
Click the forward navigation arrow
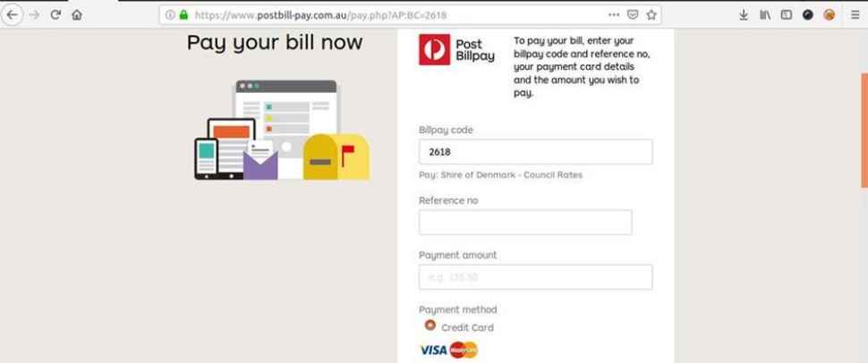click(34, 15)
